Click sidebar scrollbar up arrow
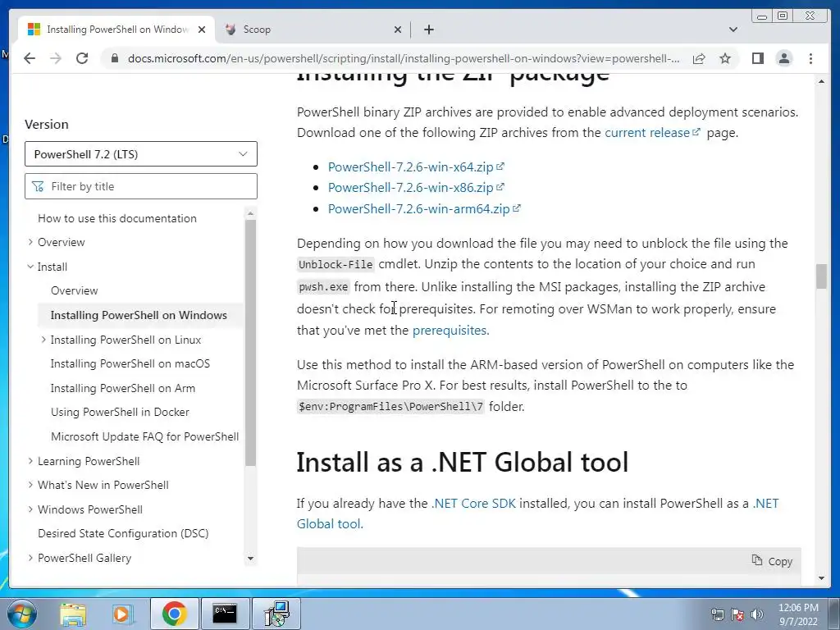 tap(250, 213)
